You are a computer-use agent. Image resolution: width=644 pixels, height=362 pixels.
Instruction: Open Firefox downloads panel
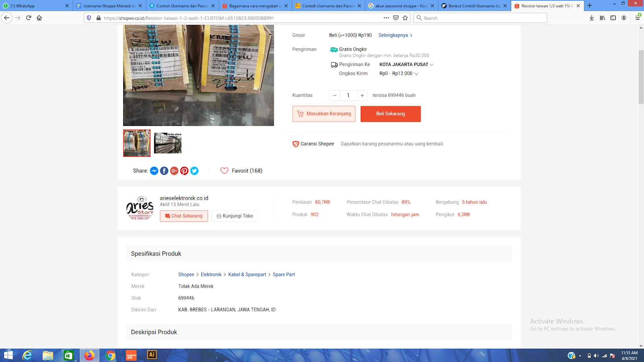591,18
